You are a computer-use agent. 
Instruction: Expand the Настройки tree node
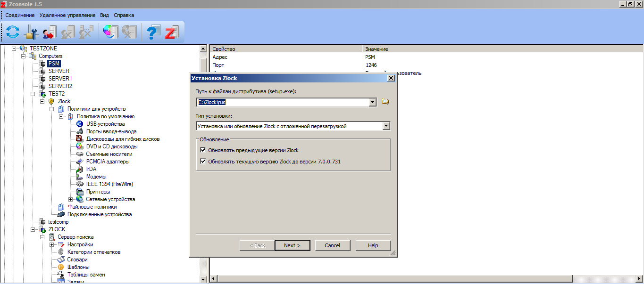tap(52, 244)
